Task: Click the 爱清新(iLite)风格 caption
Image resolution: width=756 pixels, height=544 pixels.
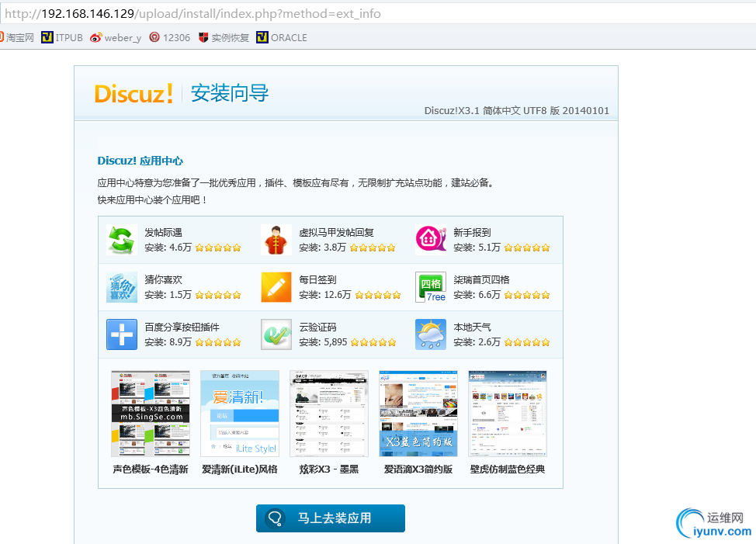Action: (240, 470)
